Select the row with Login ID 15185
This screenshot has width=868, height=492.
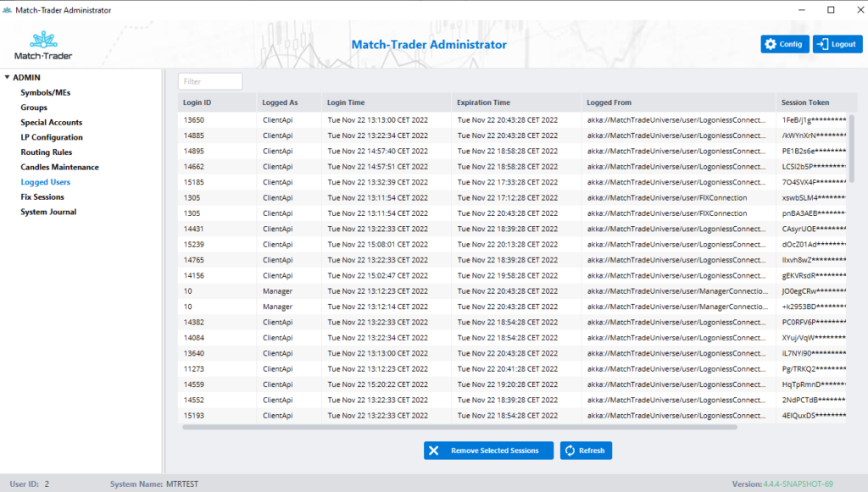pyautogui.click(x=512, y=182)
